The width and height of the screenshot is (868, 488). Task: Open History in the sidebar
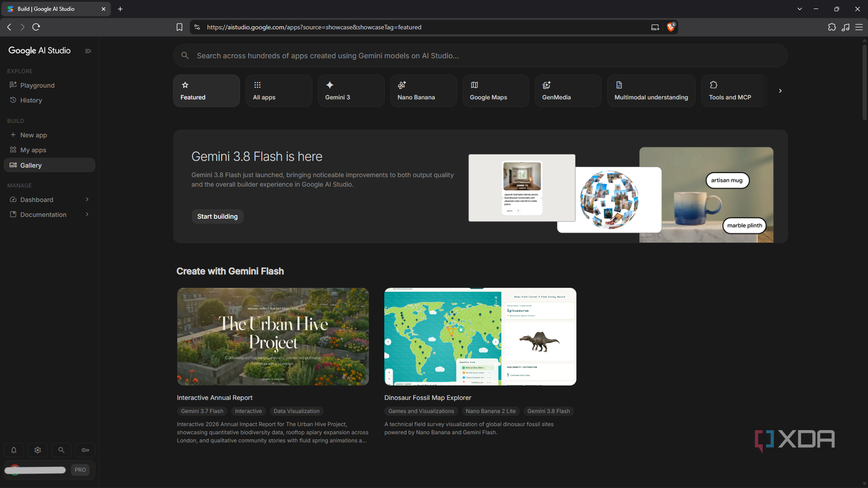tap(49, 100)
